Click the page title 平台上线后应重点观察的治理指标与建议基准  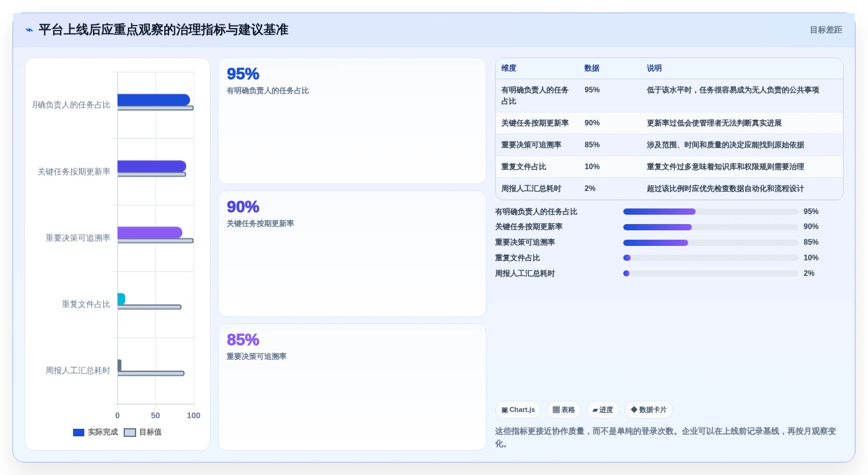coord(164,30)
